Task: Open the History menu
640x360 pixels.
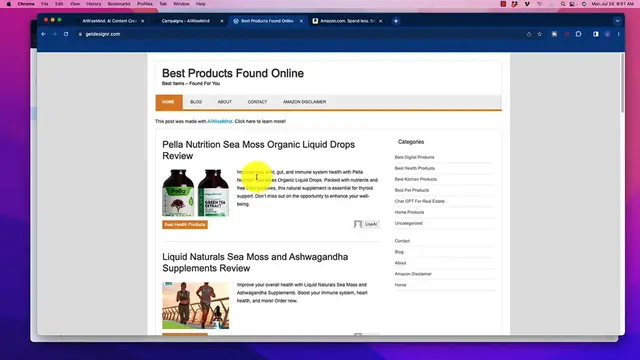Action: 93,4
